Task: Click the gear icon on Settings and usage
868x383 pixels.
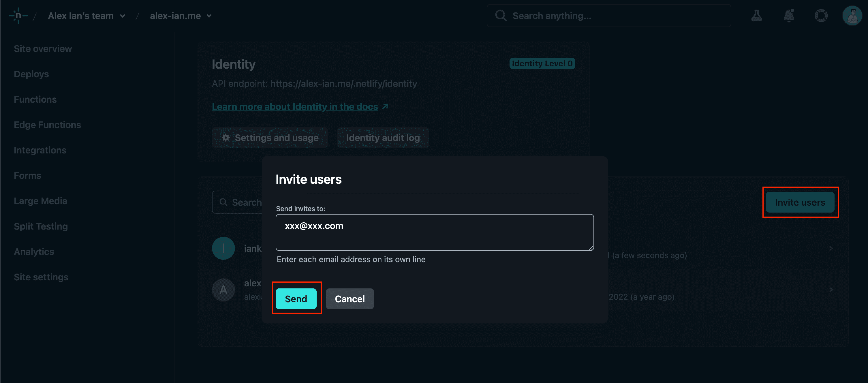Action: pos(226,138)
